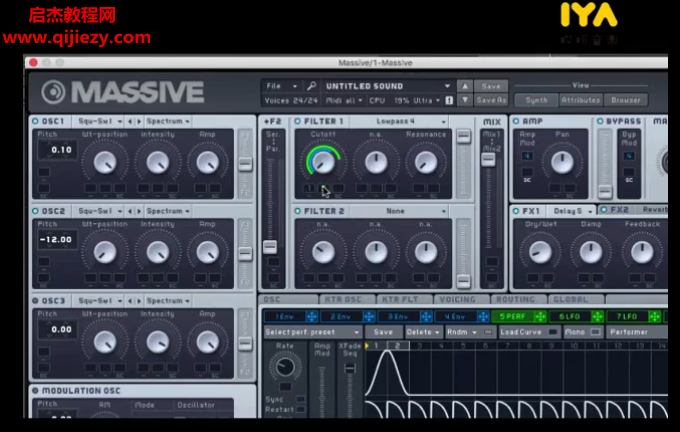Select next OSC2 wavetable with right arrow
The height and width of the screenshot is (432, 680).
[x=139, y=211]
